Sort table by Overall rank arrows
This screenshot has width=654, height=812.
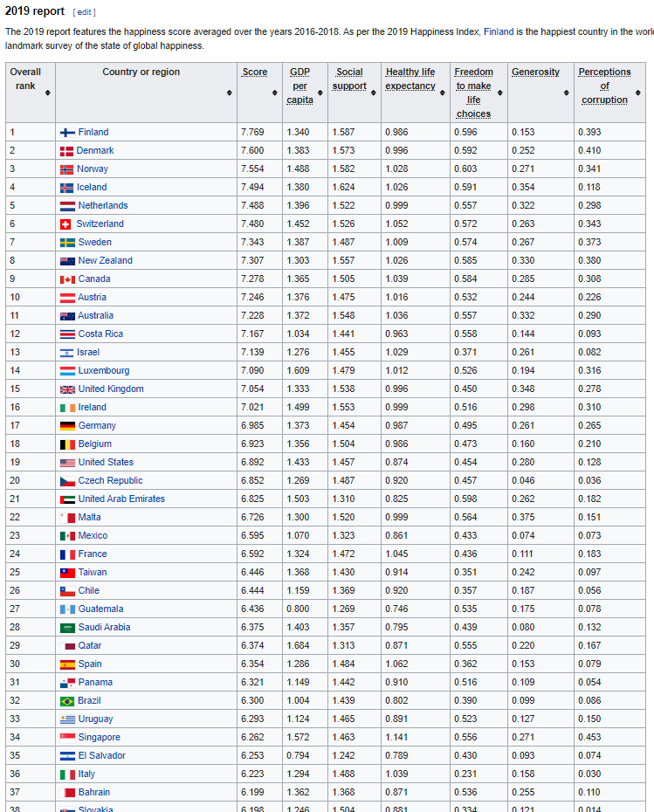[x=47, y=93]
